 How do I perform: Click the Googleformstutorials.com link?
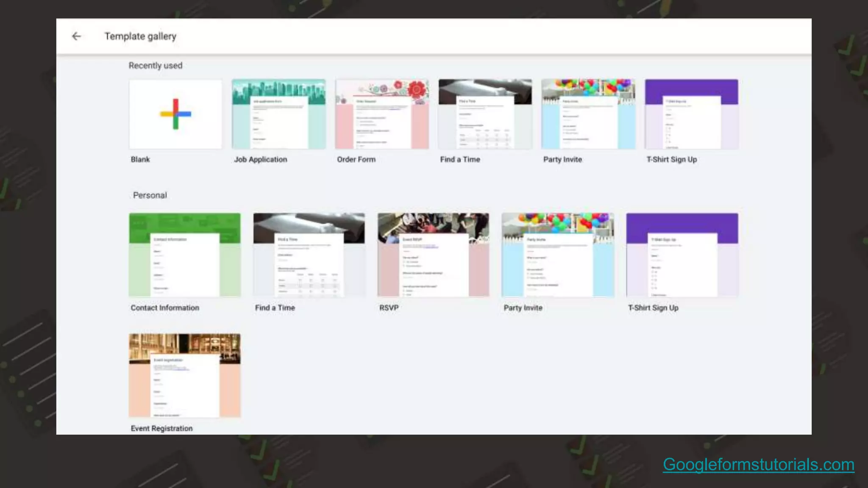coord(759,465)
